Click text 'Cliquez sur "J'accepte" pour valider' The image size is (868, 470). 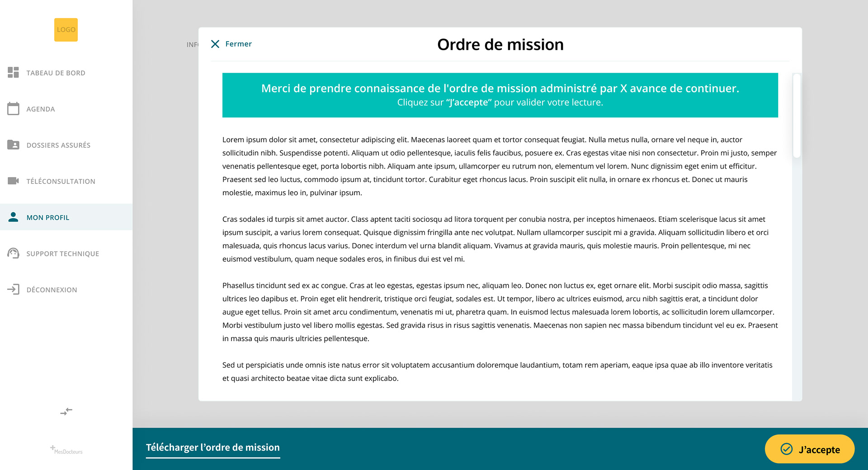point(500,103)
